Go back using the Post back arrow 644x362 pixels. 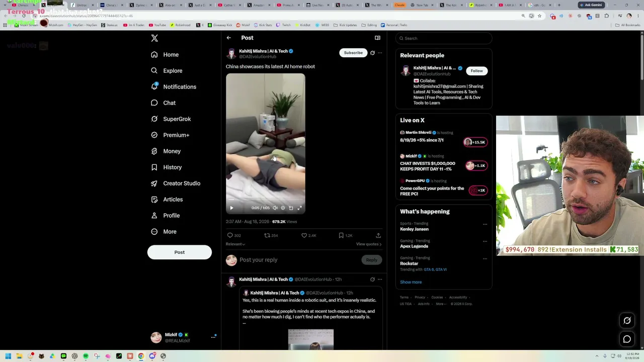228,38
